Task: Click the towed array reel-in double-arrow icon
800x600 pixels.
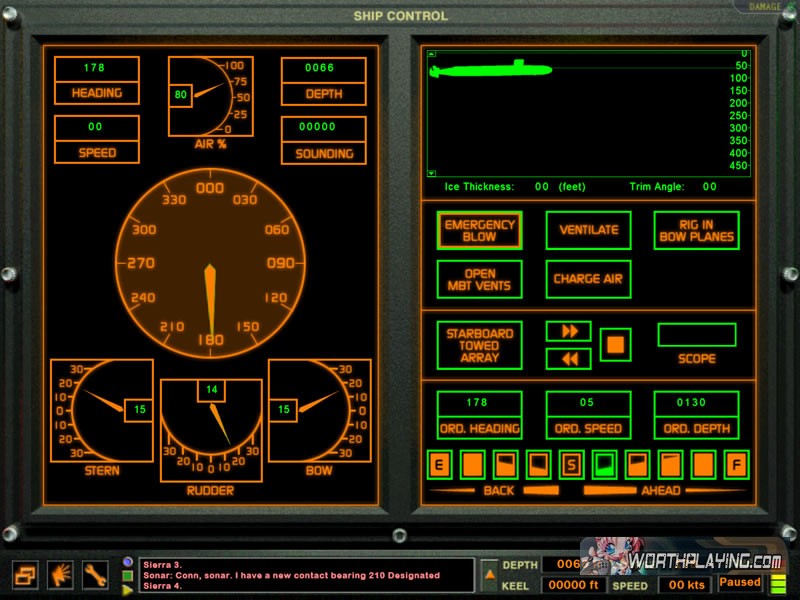Action: (568, 358)
